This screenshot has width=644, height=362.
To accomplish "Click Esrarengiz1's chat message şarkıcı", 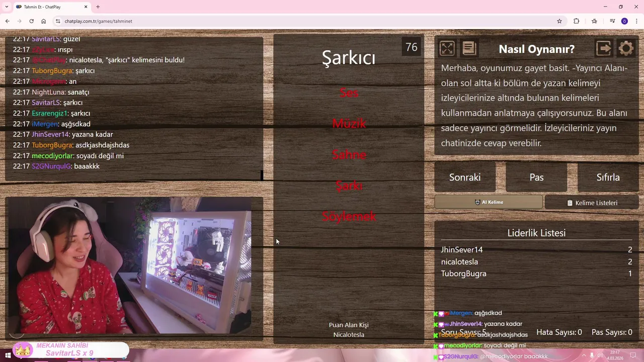I will point(80,114).
